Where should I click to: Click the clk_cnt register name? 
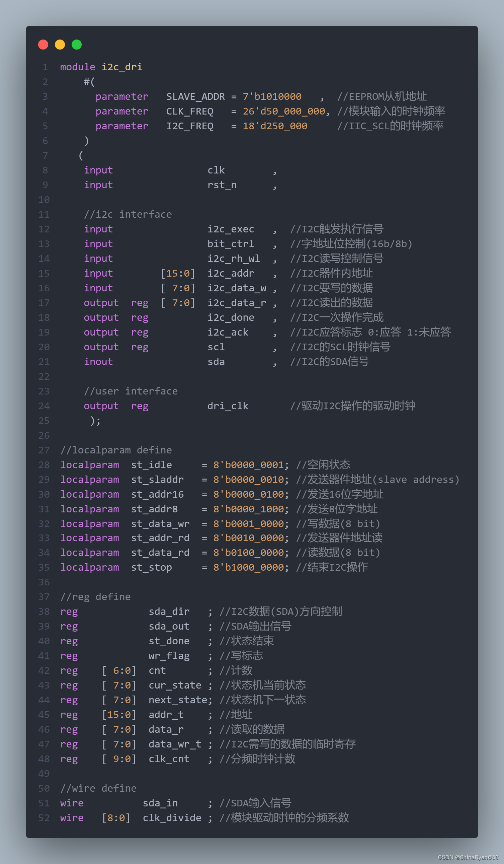169,760
